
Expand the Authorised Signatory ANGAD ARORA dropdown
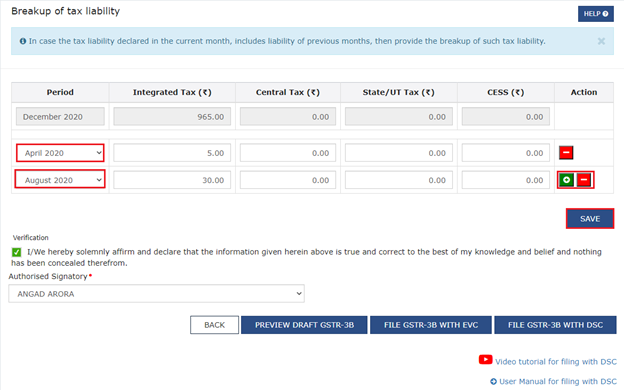(156, 294)
